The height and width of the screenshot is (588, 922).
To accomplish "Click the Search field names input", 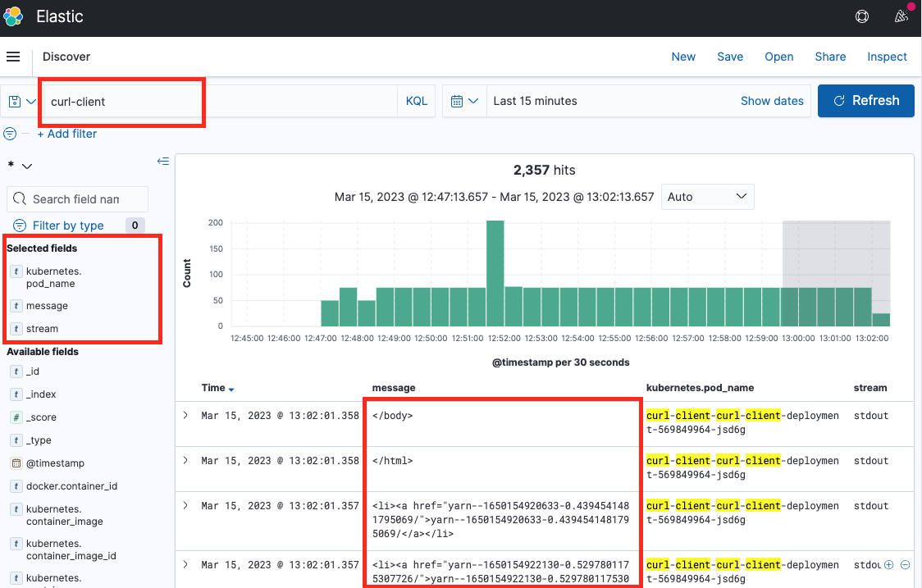I will point(78,199).
